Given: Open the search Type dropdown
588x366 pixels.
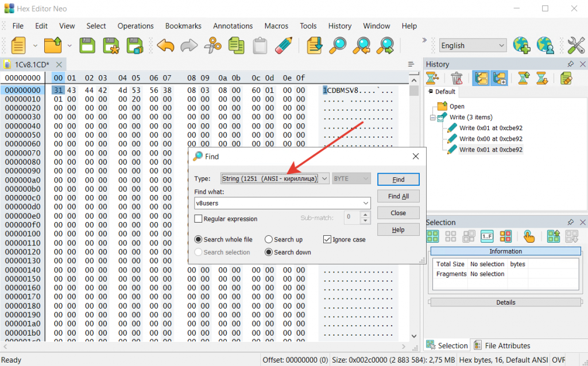Looking at the screenshot, I should coord(325,178).
